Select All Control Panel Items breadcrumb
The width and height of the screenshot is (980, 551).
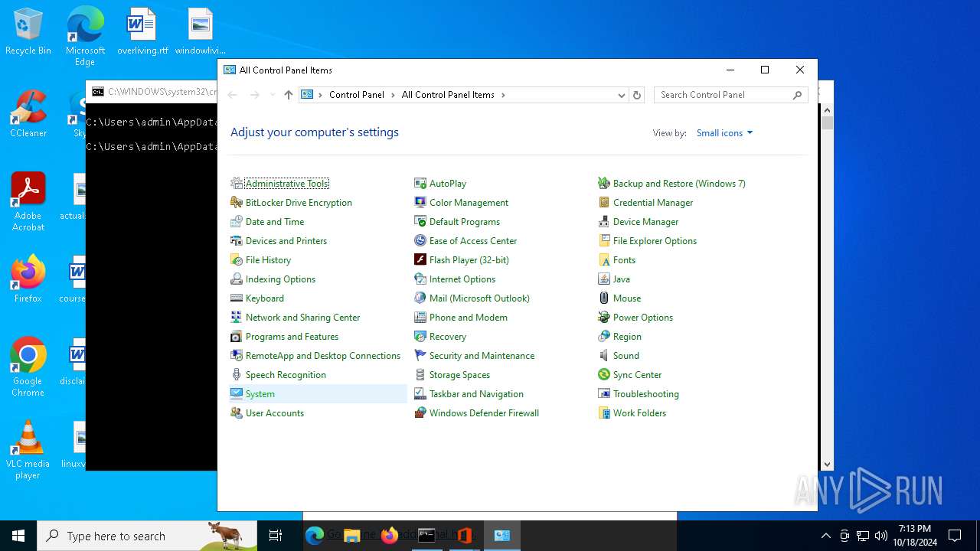coord(448,95)
